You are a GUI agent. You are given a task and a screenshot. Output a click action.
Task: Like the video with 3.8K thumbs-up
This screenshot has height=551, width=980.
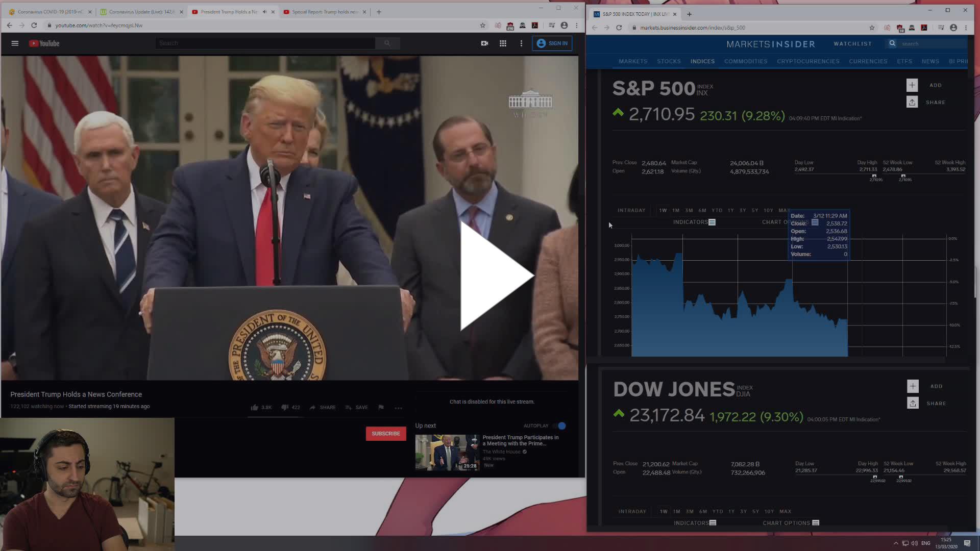click(x=261, y=407)
